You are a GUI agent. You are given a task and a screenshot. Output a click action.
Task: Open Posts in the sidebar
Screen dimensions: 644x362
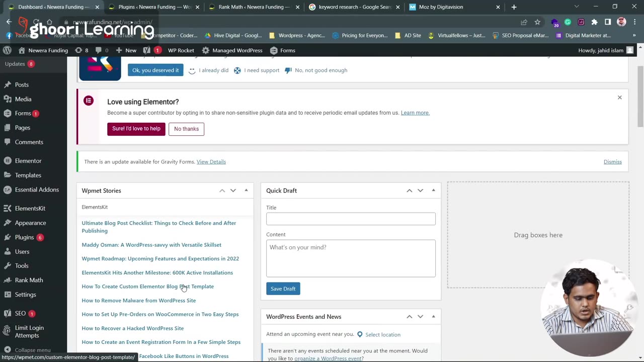tap(22, 84)
